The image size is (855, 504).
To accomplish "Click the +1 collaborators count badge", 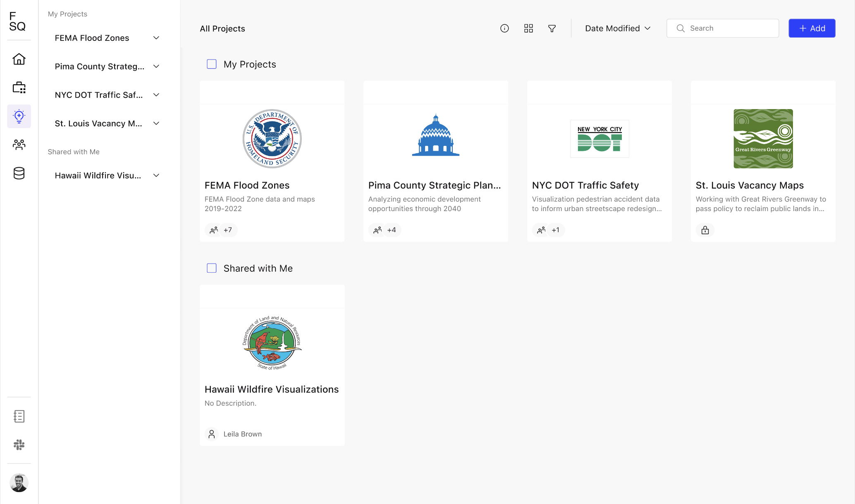I will (555, 230).
